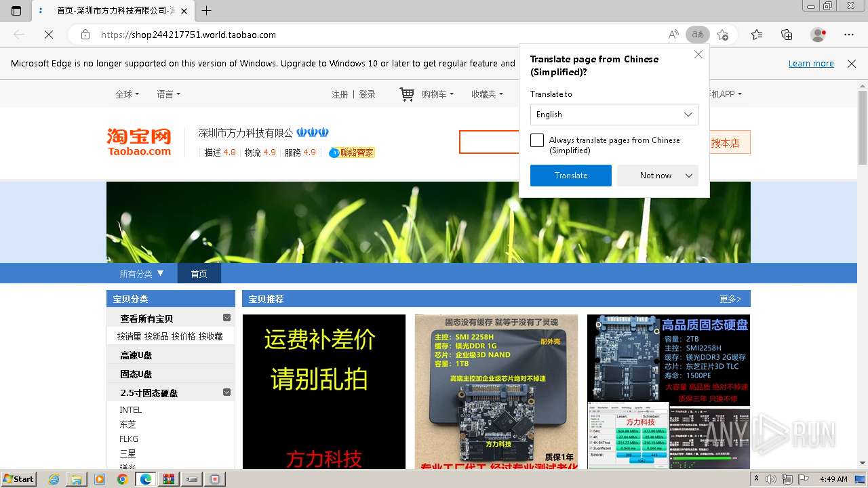Open Collections
Viewport: 868px width, 488px height.
pos(787,35)
